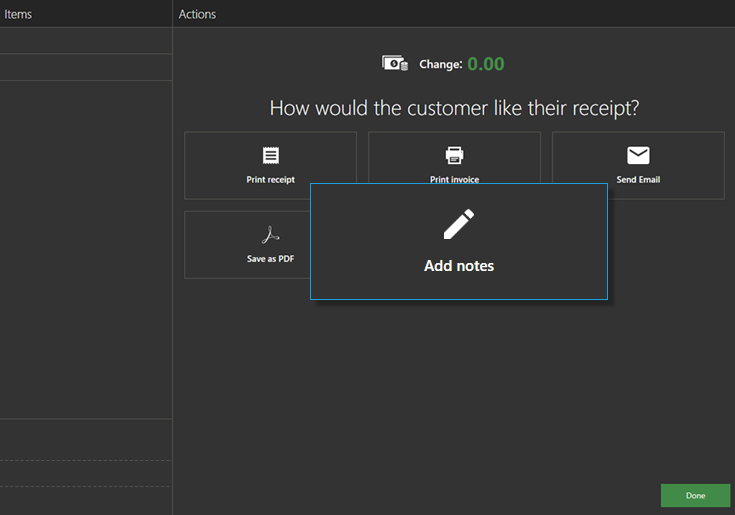The image size is (735, 515).
Task: Click the Change: label text
Action: tap(441, 64)
